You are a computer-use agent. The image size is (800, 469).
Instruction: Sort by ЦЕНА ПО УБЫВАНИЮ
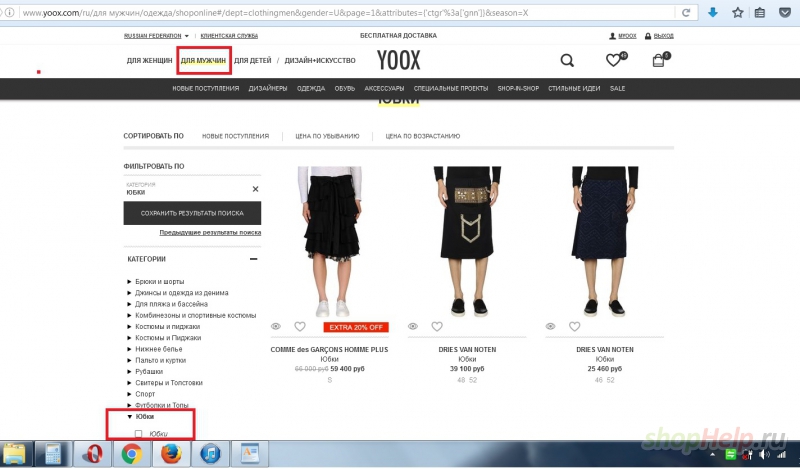coord(327,136)
